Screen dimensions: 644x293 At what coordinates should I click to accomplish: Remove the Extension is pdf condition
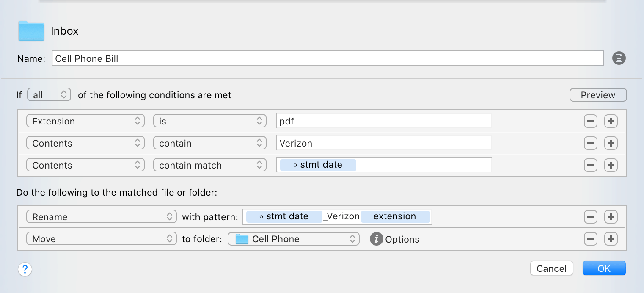point(590,121)
